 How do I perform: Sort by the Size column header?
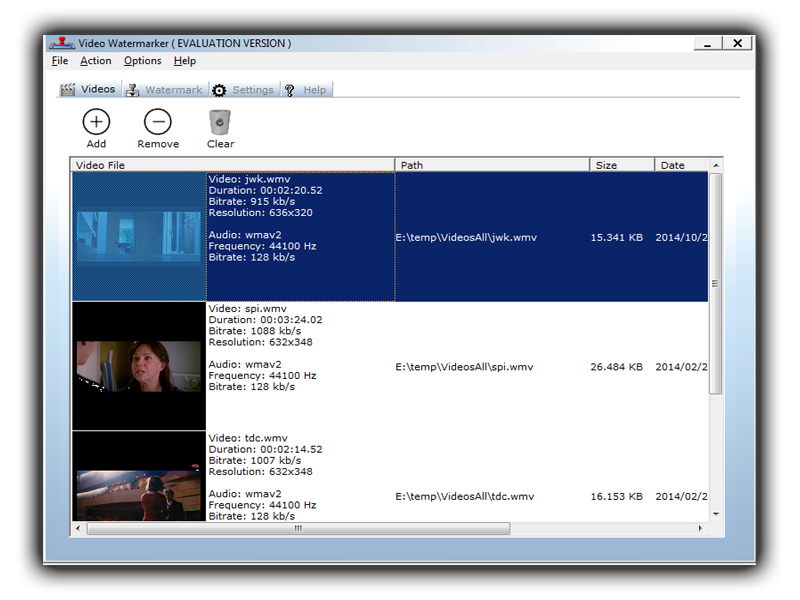[622, 165]
